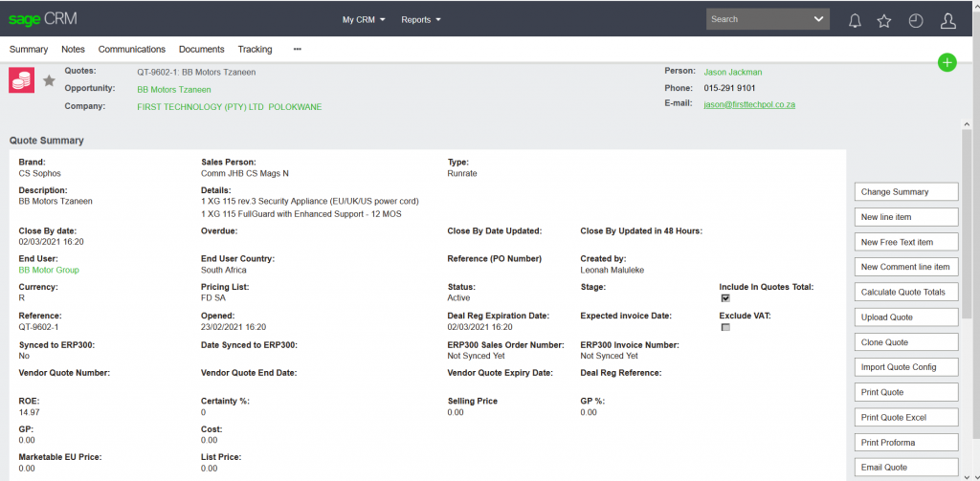Open favorites star in top bar
This screenshot has width=980, height=481.
click(884, 20)
